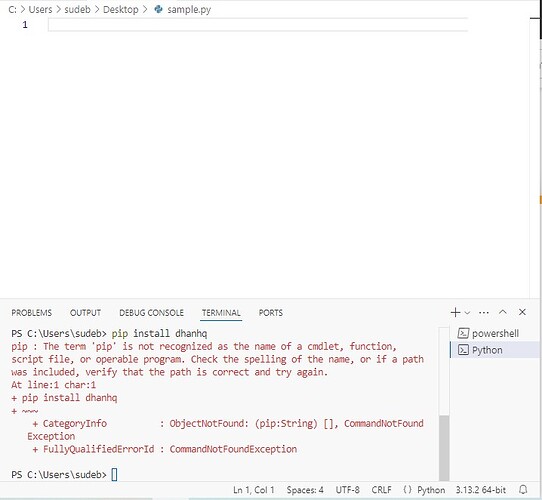Screen dimensions: 542x500
Task: Click 'pip install dhanhq' command text
Action: click(x=159, y=333)
